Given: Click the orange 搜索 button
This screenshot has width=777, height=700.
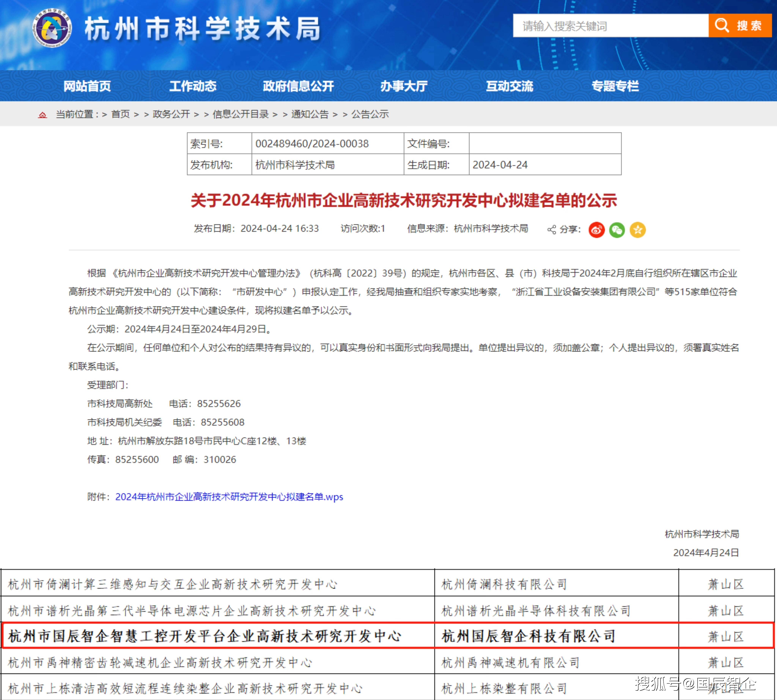Looking at the screenshot, I should pyautogui.click(x=740, y=26).
